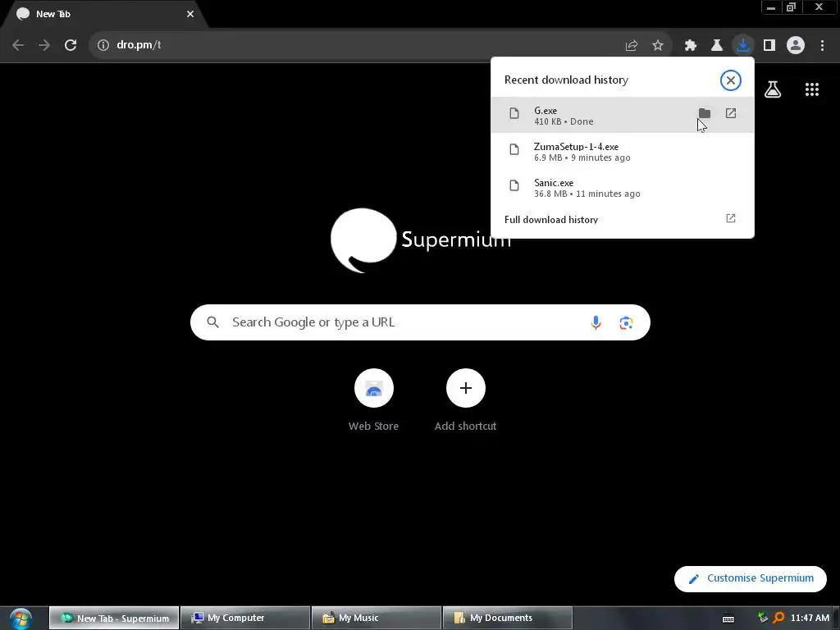Select the Sanic.exe download entry
Image resolution: width=840 pixels, height=630 pixels.
click(x=622, y=188)
